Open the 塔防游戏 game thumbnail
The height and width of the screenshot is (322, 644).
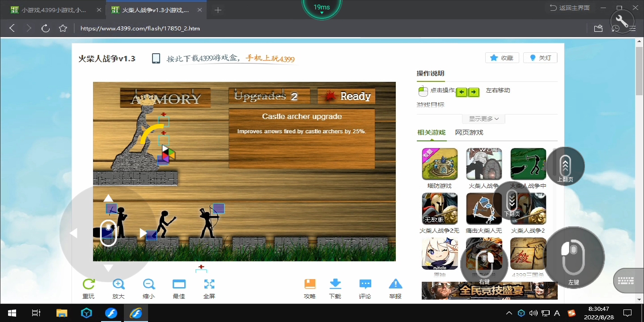coord(440,164)
